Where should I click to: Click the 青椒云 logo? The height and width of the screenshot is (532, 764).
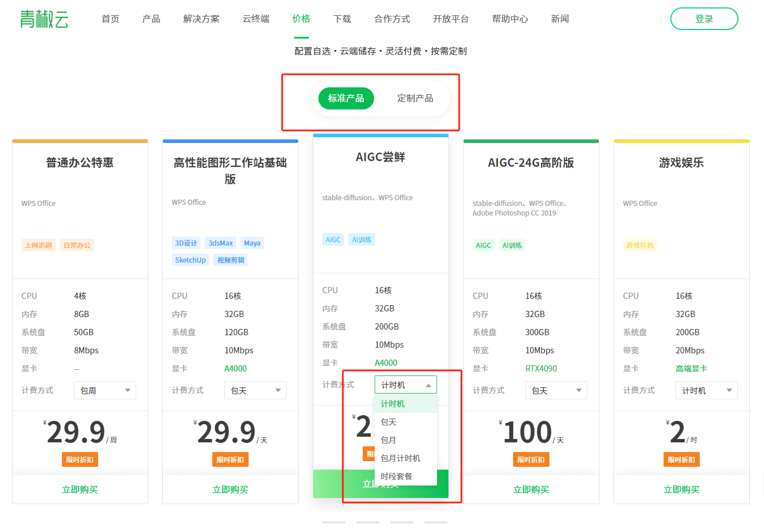44,19
